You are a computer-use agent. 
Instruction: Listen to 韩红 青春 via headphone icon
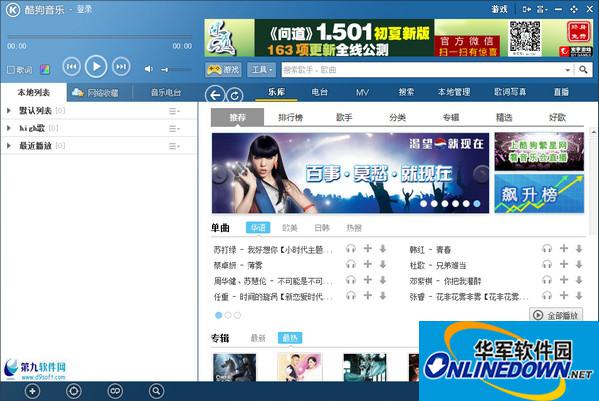point(547,249)
